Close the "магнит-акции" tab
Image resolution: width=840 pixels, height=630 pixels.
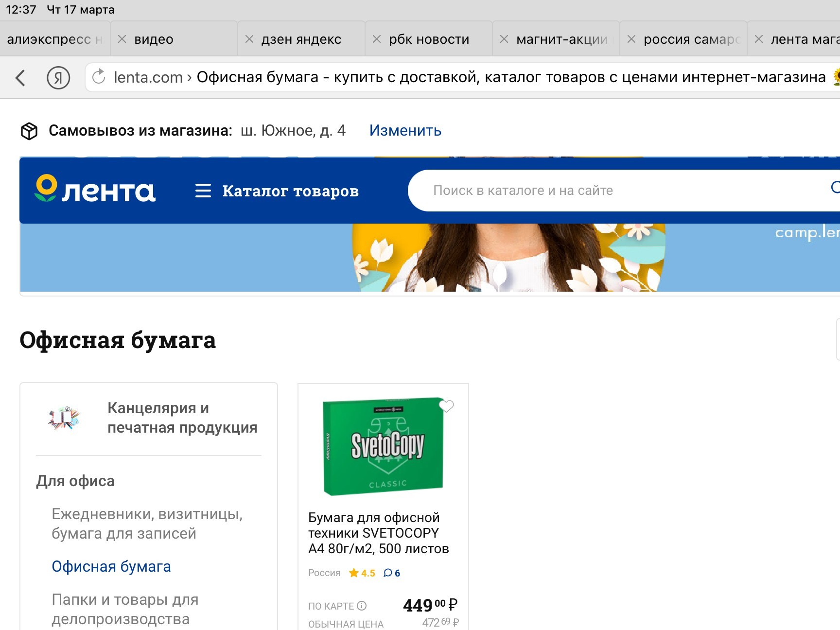pyautogui.click(x=504, y=39)
